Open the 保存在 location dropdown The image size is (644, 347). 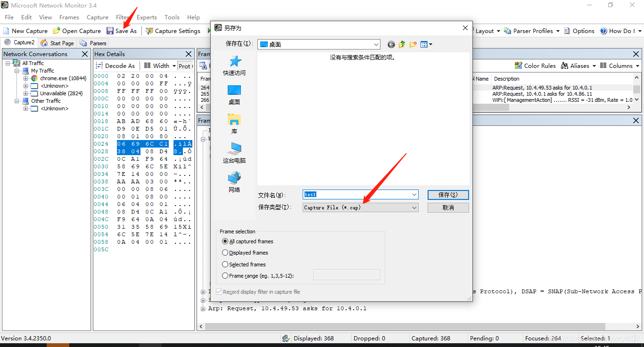[x=376, y=44]
